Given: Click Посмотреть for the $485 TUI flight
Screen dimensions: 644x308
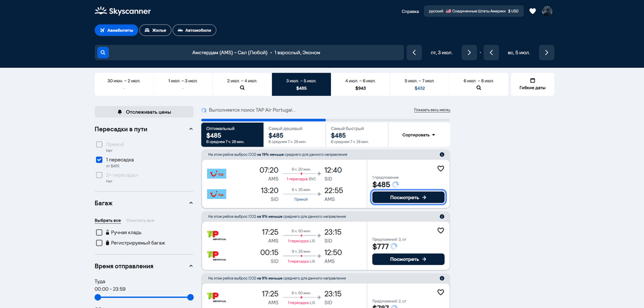Looking at the screenshot, I should [408, 197].
